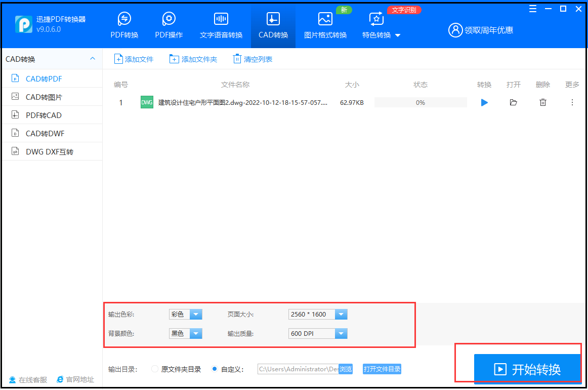
Task: Open 在线客服 support link
Action: (x=28, y=379)
